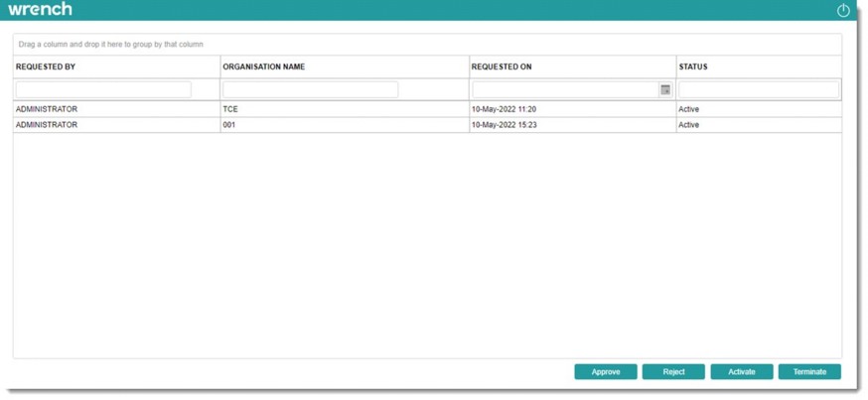Select the 001 organisation row
Image resolution: width=868 pixels, height=400 pixels.
coord(229,125)
